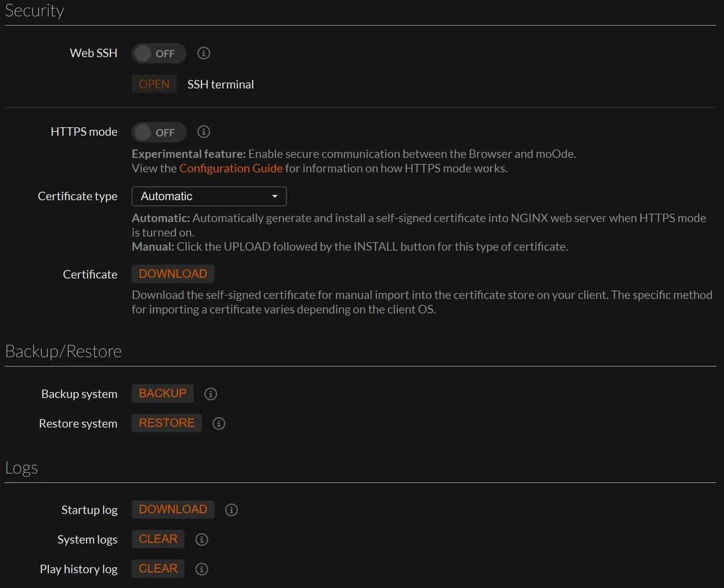Open the Configuration Guide link
Viewport: 724px width, 588px height.
coord(231,168)
